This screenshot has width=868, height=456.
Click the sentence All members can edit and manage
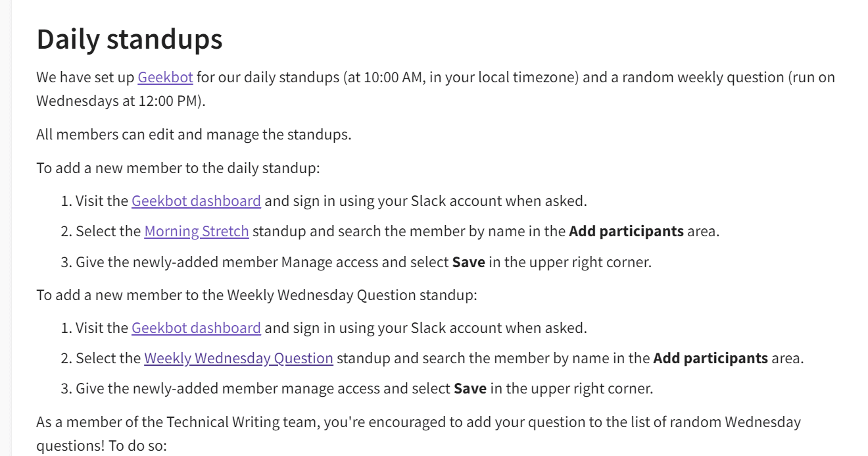click(x=194, y=135)
